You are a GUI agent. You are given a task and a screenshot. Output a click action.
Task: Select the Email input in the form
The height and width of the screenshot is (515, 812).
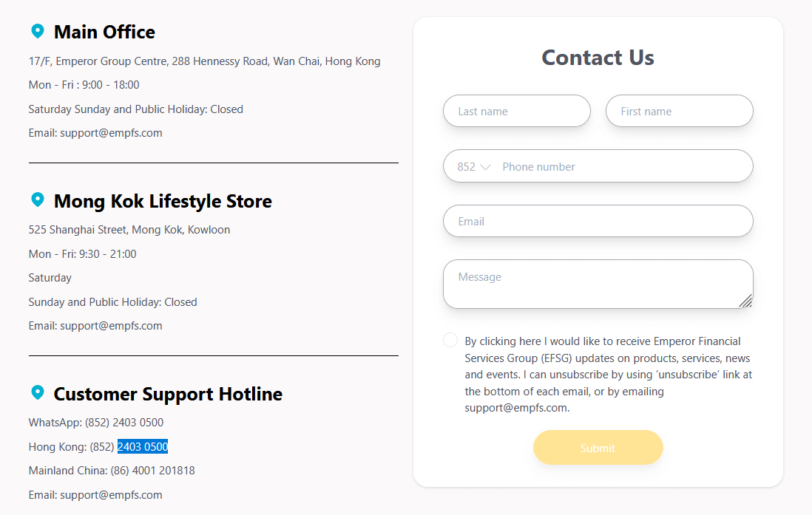[598, 221]
